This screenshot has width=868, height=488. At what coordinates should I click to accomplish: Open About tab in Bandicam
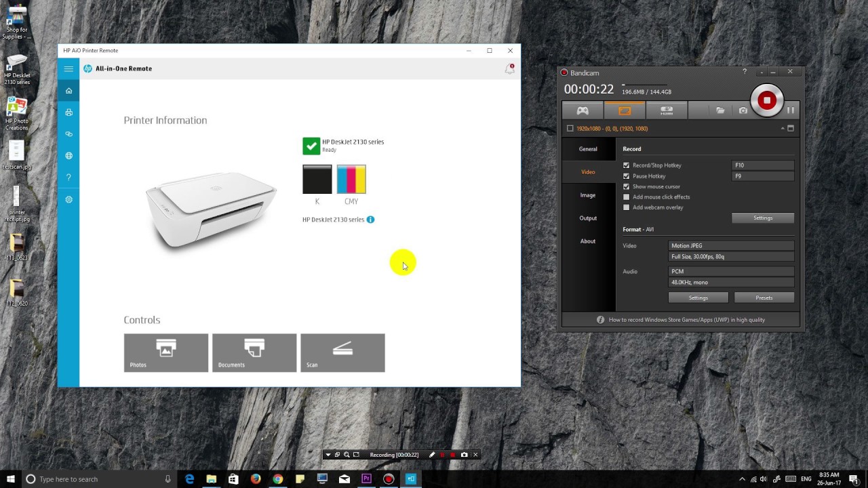pyautogui.click(x=588, y=241)
